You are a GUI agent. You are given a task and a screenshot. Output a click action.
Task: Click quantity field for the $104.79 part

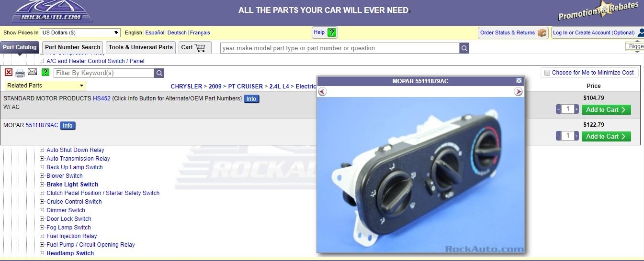pyautogui.click(x=567, y=109)
